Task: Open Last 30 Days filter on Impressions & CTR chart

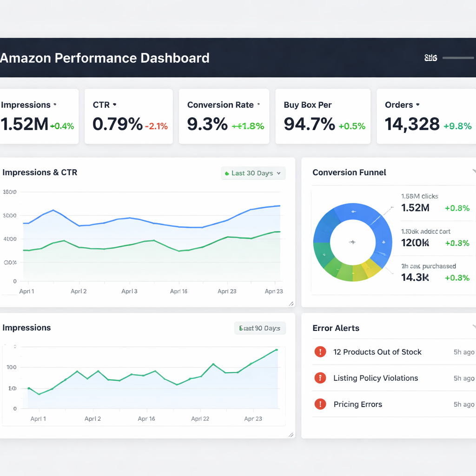Action: coord(253,173)
